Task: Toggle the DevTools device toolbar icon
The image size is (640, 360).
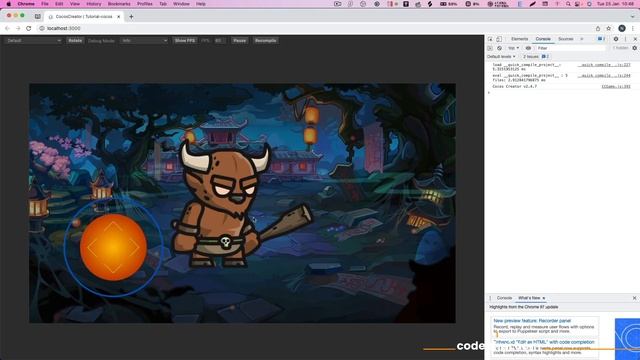Action: point(499,39)
